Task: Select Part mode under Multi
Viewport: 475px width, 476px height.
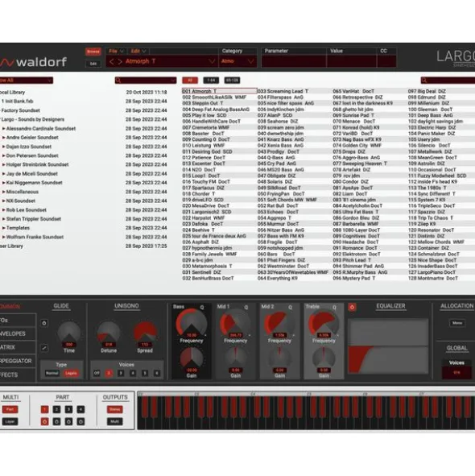Action: (10, 409)
